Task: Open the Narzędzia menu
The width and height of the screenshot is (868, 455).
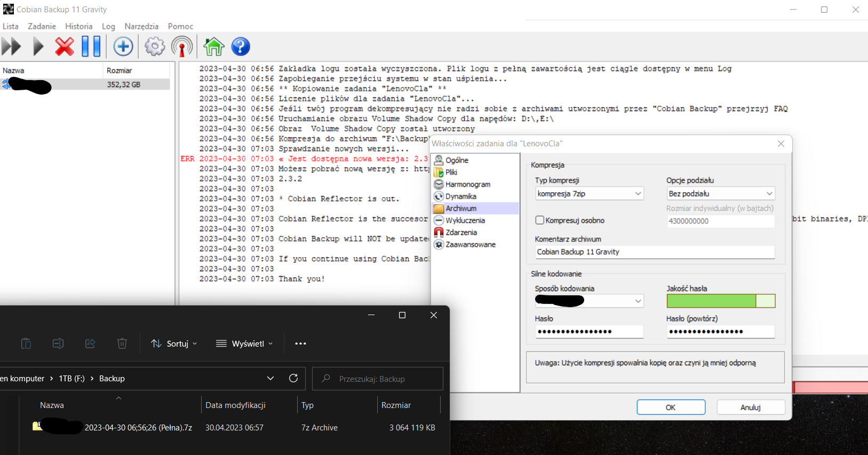Action: [141, 26]
